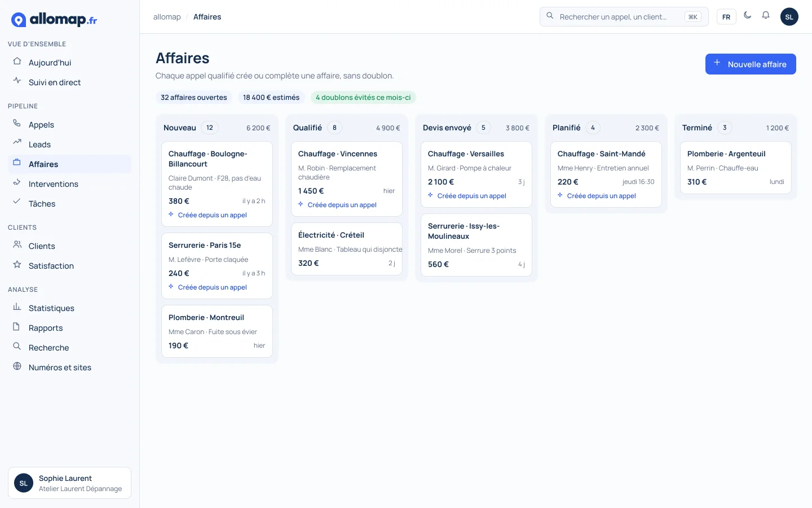Click the Terminé column header

[736, 128]
